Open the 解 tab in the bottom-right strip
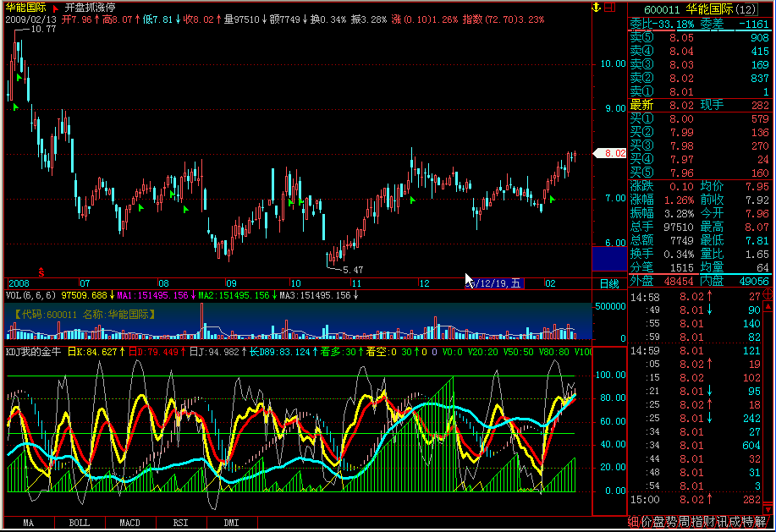This screenshot has height=532, width=776. (x=760, y=522)
